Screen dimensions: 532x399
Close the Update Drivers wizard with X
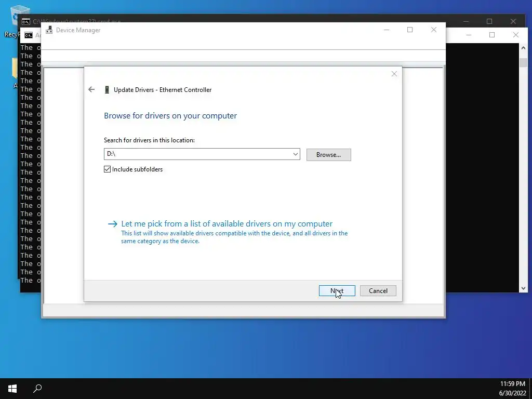(x=394, y=74)
